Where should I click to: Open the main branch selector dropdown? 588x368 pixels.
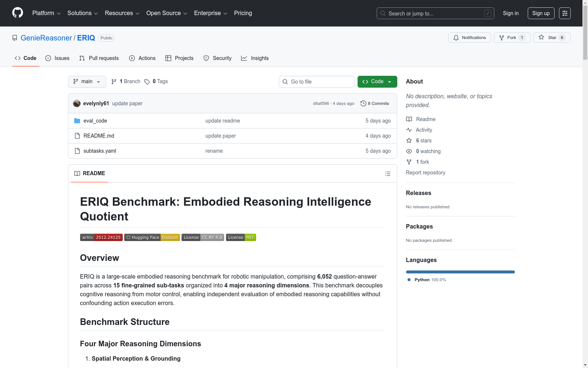click(x=87, y=82)
